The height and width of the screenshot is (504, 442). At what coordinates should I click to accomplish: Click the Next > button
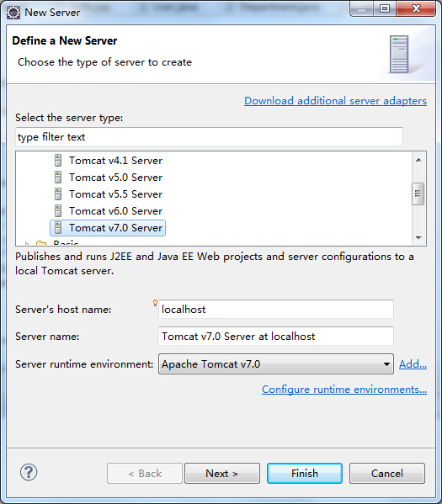pyautogui.click(x=222, y=473)
